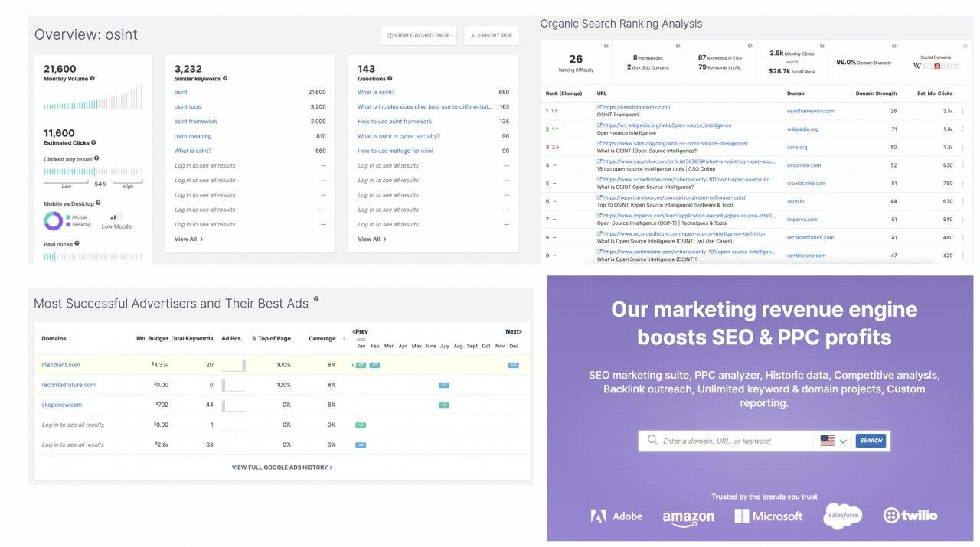
Task: Open the 'osint tools' similar keyword link
Action: 188,107
